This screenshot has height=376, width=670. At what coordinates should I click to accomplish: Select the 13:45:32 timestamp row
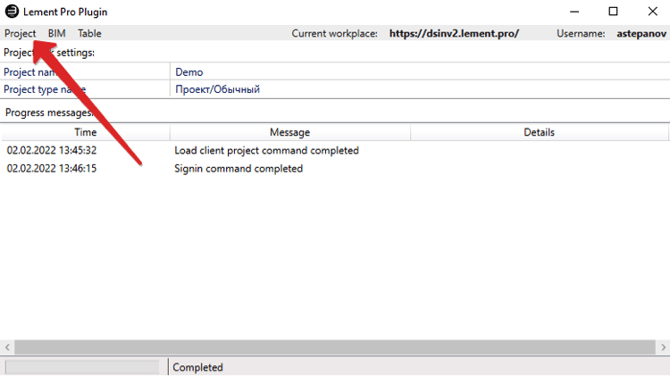[52, 150]
